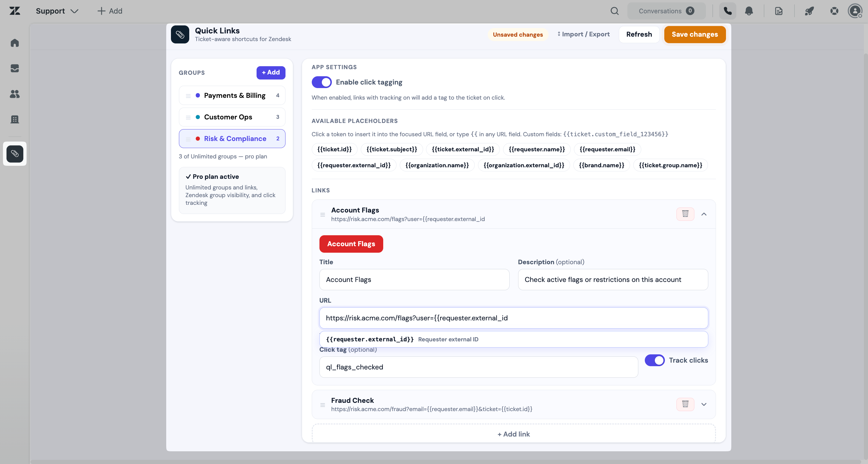
Task: Focus the URL input field
Action: (x=513, y=318)
